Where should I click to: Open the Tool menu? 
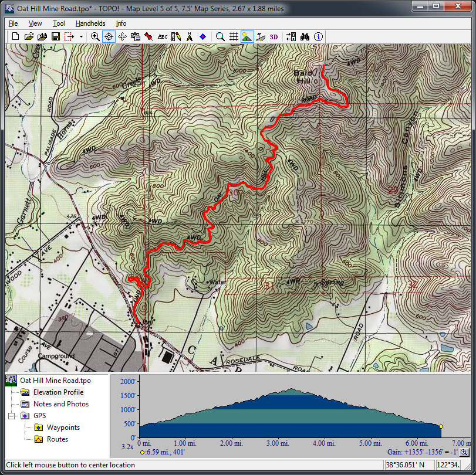point(59,23)
